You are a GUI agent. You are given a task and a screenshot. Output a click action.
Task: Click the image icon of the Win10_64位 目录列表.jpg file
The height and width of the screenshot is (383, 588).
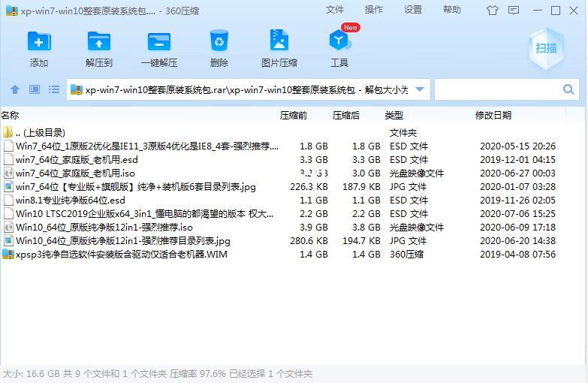(8, 240)
